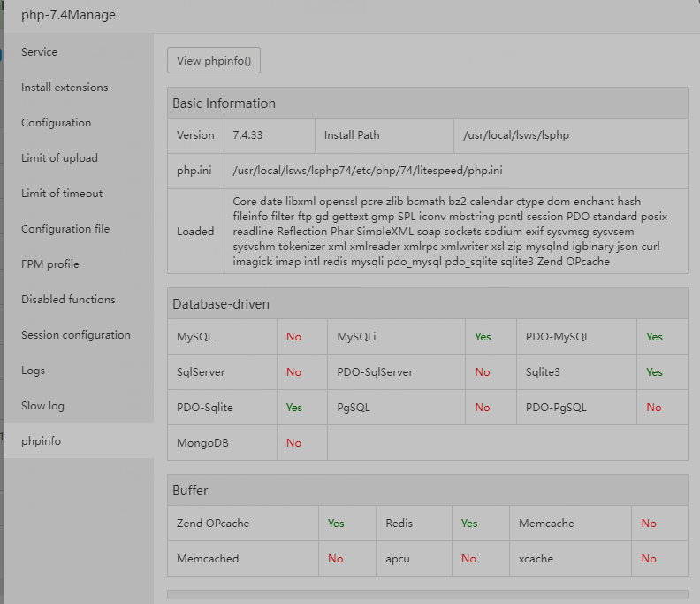
Task: Select Configuration in the left menu
Action: tap(56, 123)
